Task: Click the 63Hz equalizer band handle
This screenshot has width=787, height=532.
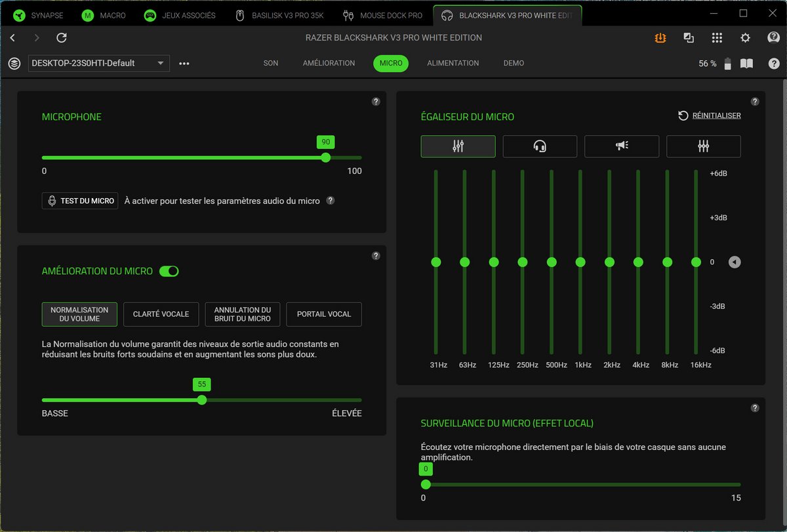Action: point(465,262)
